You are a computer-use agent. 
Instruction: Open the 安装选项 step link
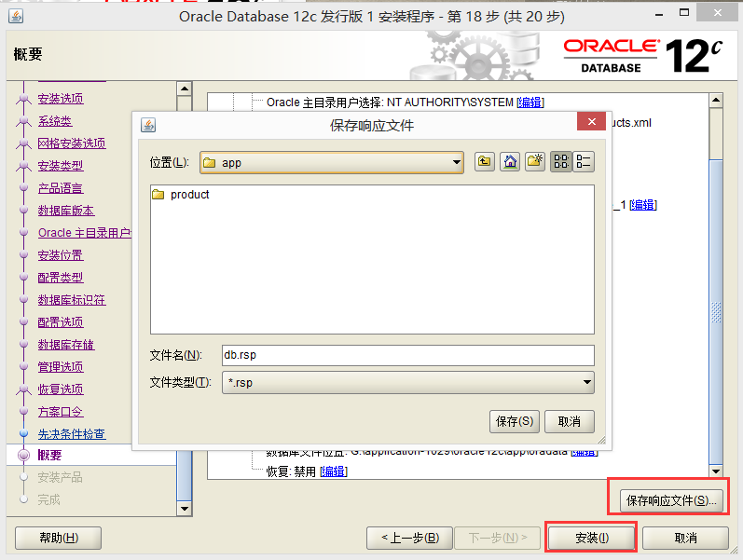point(61,99)
